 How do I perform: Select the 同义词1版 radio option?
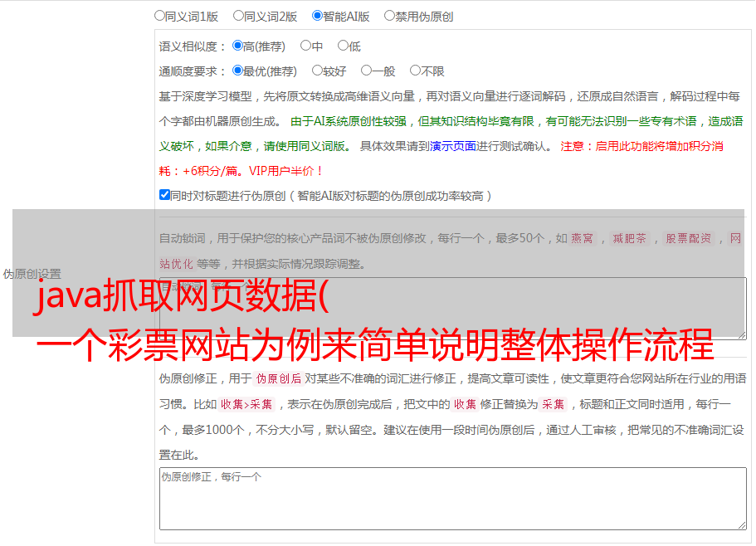pyautogui.click(x=159, y=16)
